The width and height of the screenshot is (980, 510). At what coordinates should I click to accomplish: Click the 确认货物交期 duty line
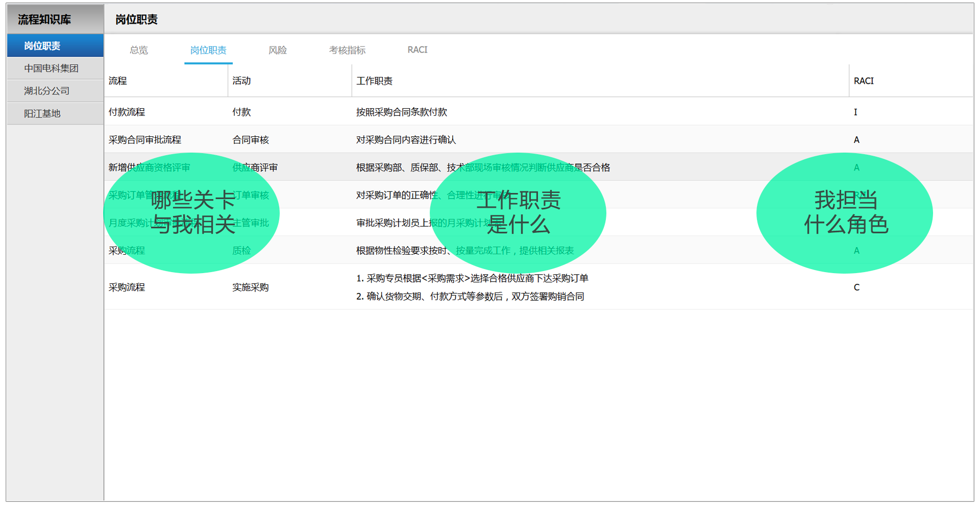470,296
